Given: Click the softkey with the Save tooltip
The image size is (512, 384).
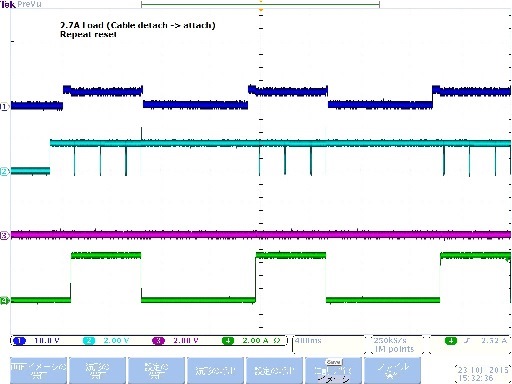Looking at the screenshot, I should (333, 371).
